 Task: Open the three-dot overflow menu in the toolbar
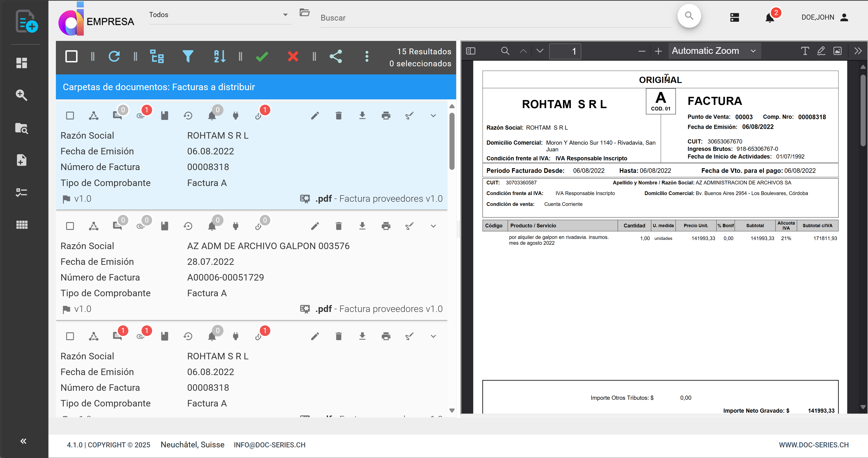coord(367,56)
